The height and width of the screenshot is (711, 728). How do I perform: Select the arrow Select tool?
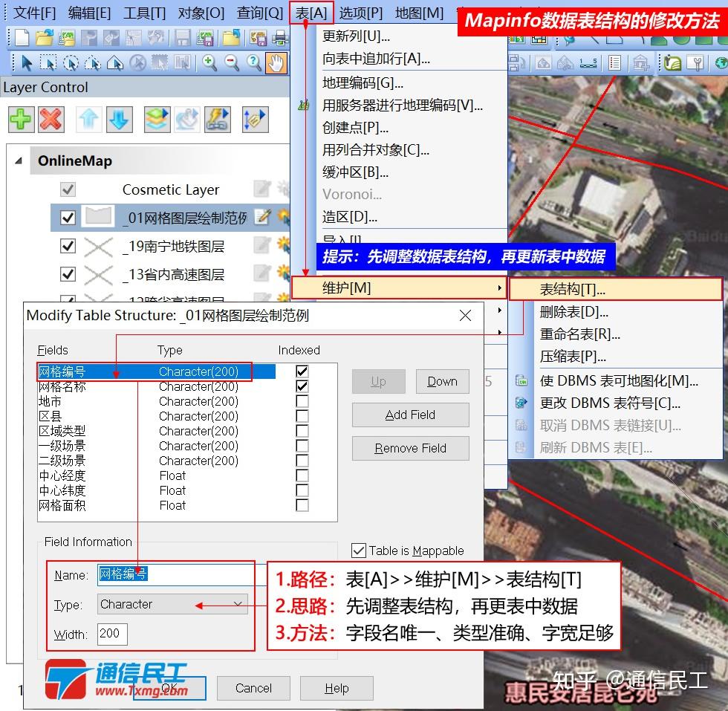tap(27, 62)
